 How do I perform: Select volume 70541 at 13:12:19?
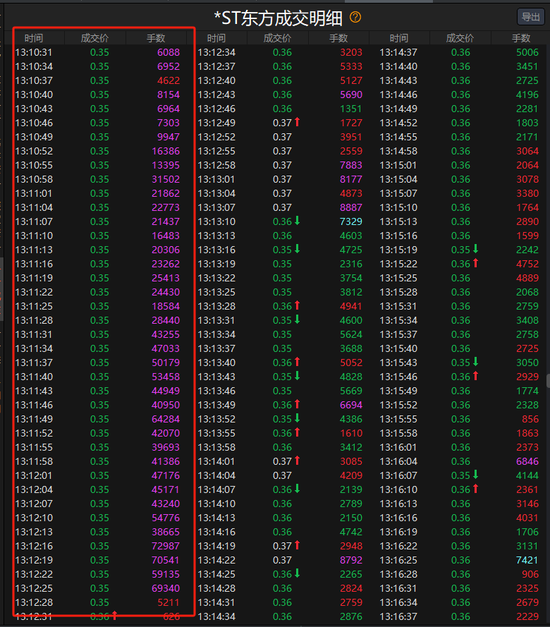[x=166, y=560]
